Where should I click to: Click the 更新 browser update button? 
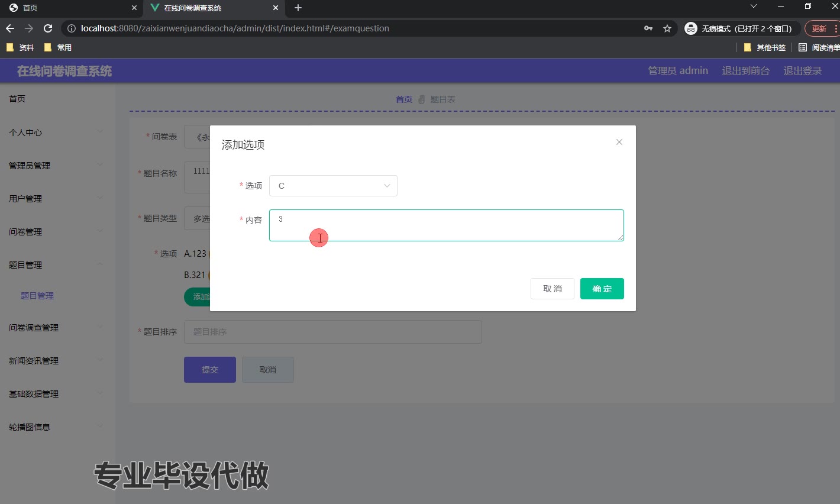821,28
